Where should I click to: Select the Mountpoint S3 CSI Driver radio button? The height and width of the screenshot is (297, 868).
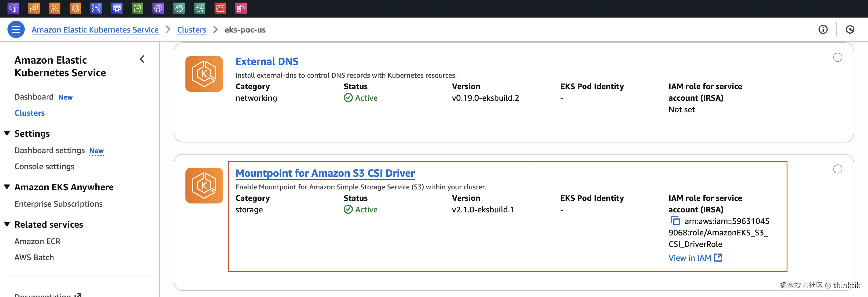click(x=838, y=169)
